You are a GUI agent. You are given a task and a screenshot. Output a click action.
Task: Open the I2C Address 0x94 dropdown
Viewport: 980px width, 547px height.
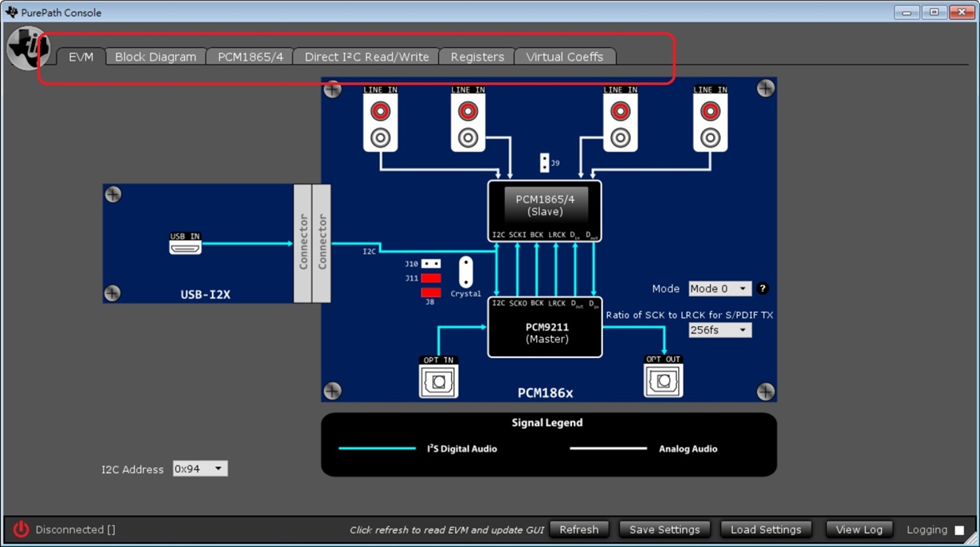200,469
